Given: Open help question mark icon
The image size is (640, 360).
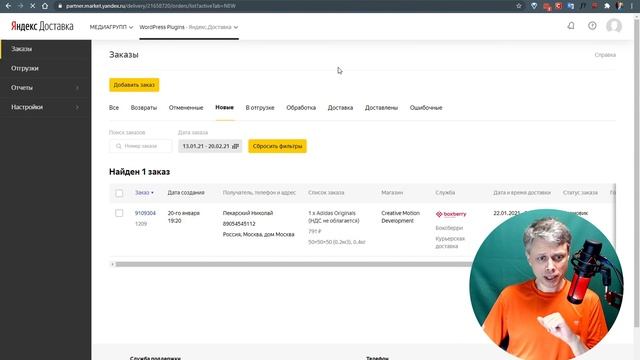Looking at the screenshot, I should tap(592, 26).
